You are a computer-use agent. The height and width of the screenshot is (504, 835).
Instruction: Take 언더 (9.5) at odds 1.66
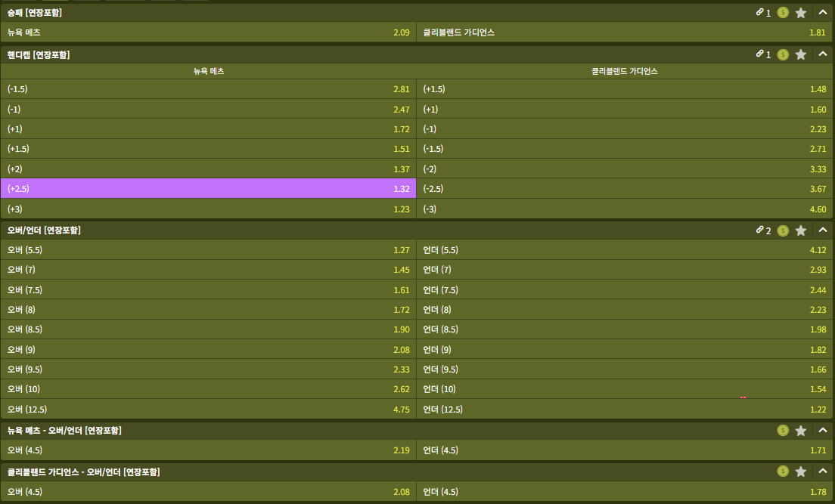coord(624,369)
